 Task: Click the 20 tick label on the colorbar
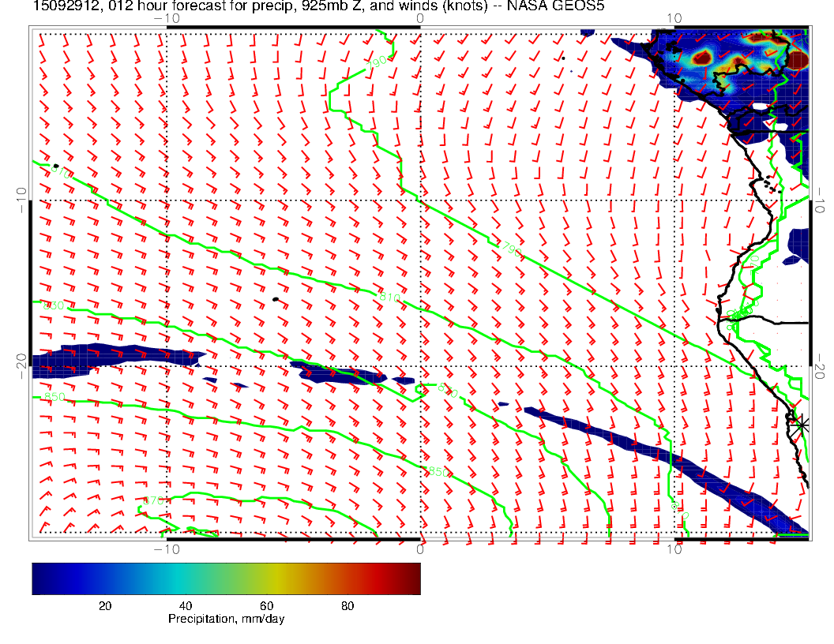tap(104, 606)
